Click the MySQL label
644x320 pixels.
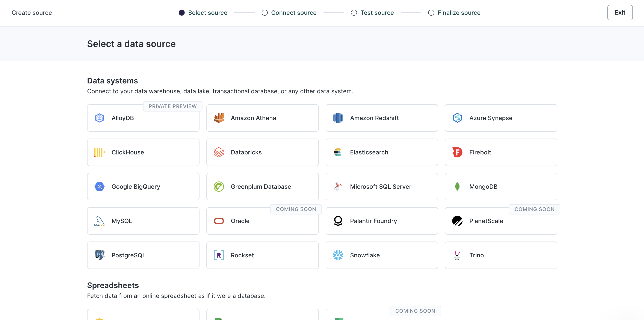pyautogui.click(x=122, y=221)
